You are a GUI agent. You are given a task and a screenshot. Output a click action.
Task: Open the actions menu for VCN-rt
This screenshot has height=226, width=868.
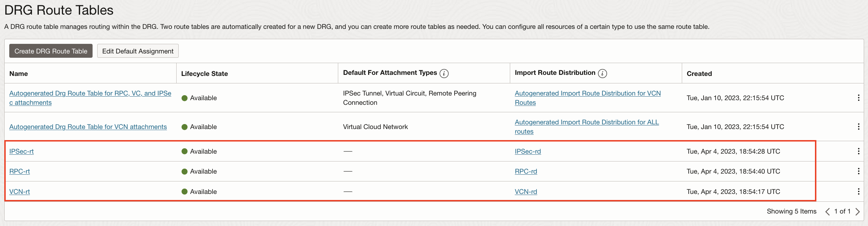pyautogui.click(x=859, y=191)
